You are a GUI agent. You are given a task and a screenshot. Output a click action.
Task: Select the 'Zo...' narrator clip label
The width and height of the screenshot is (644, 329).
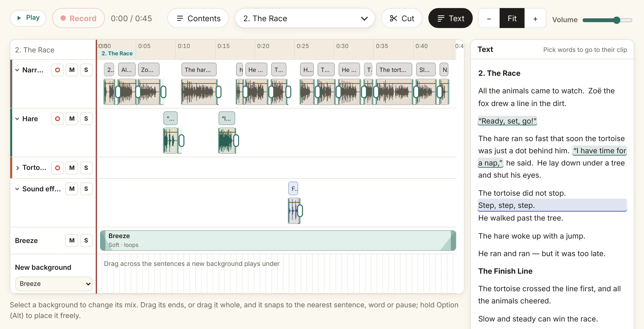[149, 70]
